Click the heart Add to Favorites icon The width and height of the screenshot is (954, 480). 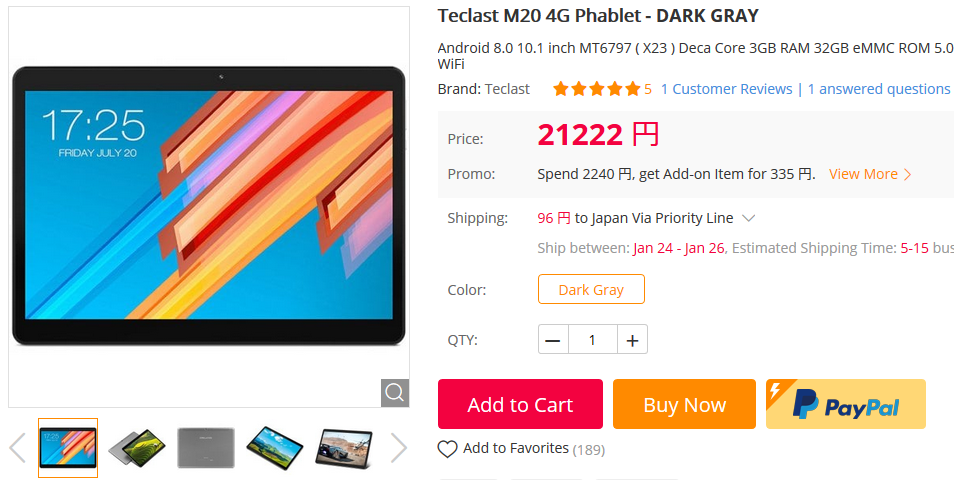click(447, 449)
